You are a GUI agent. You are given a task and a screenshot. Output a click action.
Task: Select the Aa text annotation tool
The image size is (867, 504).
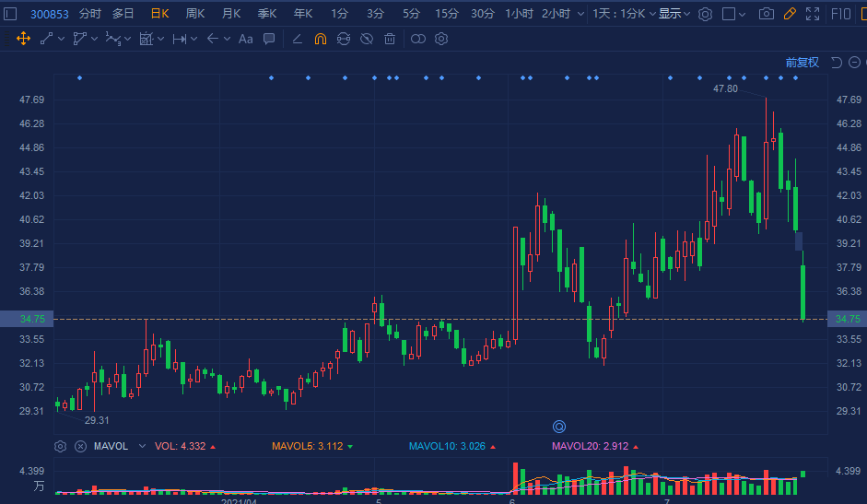point(245,39)
